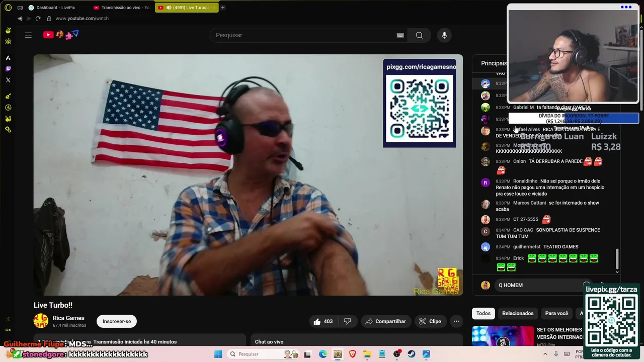The width and height of the screenshot is (644, 362).
Task: Select the Relacionados filter chip
Action: click(x=518, y=313)
